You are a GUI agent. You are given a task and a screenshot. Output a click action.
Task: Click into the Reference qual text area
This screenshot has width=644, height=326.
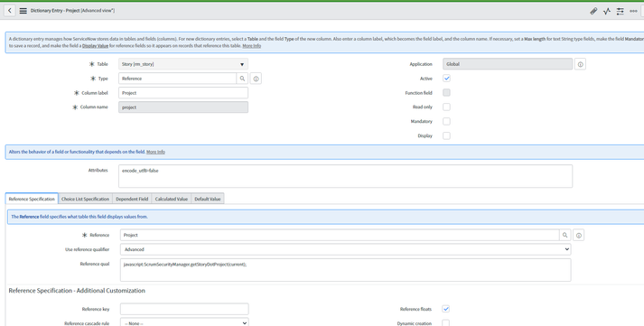345,270
